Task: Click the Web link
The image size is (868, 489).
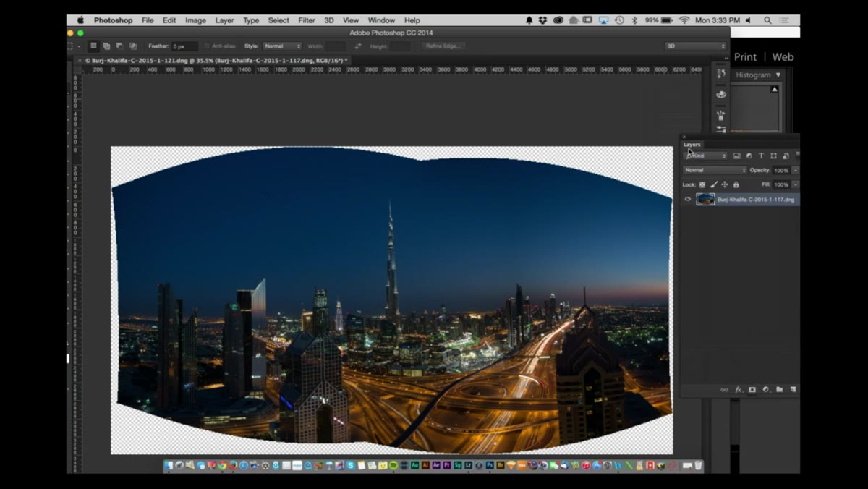Action: click(783, 57)
